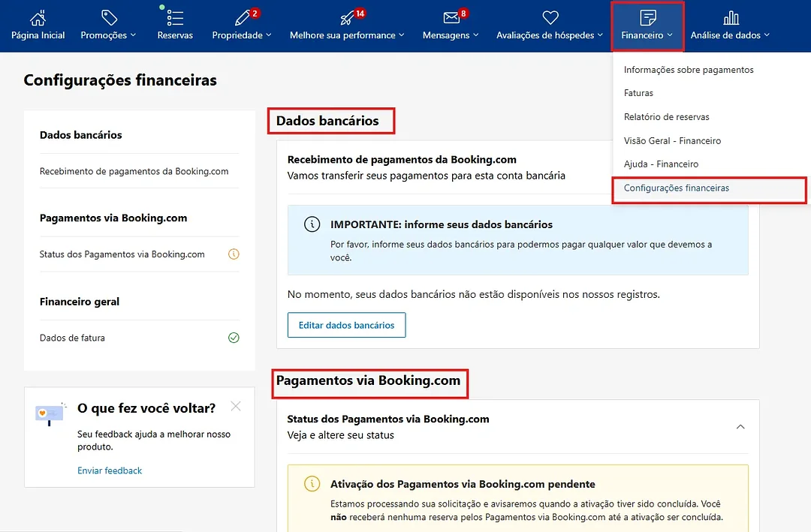Select Faturas from the Financeiro menu

pyautogui.click(x=638, y=93)
